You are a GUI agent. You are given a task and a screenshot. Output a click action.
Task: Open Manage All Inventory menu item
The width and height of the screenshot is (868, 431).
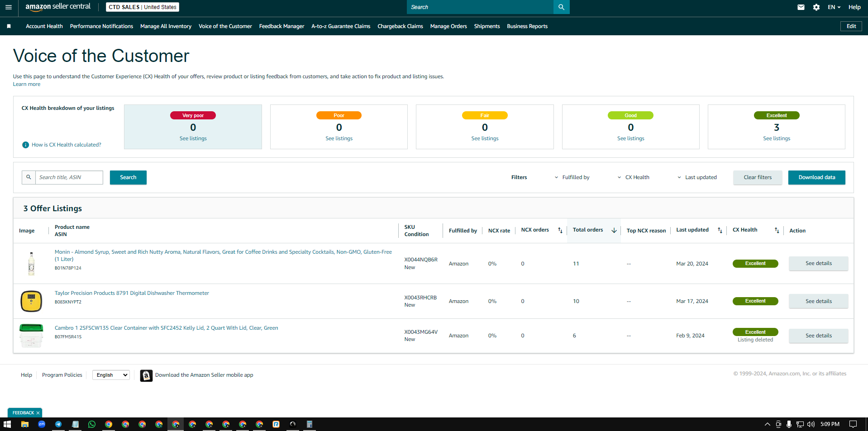pos(166,26)
